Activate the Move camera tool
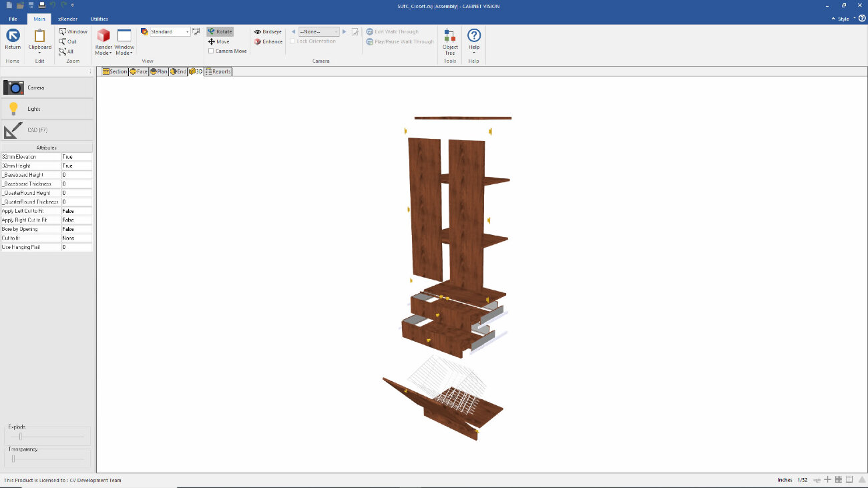This screenshot has width=868, height=488. (x=218, y=41)
